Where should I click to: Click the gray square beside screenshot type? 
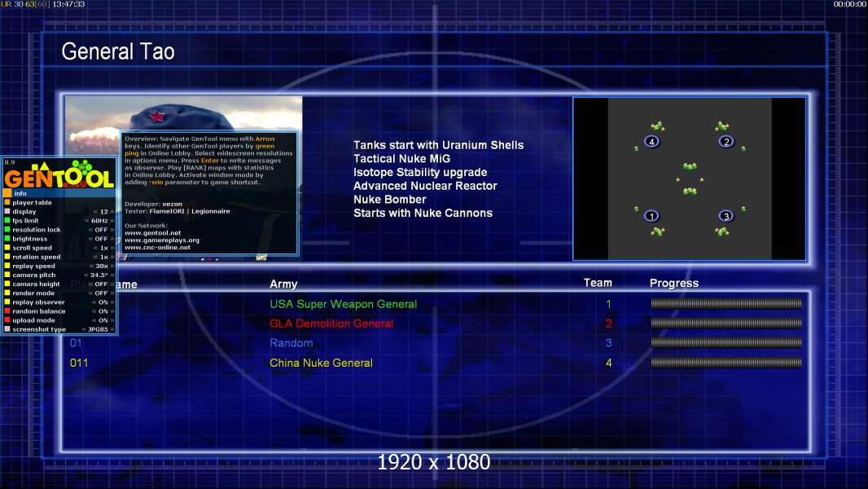pyautogui.click(x=7, y=329)
